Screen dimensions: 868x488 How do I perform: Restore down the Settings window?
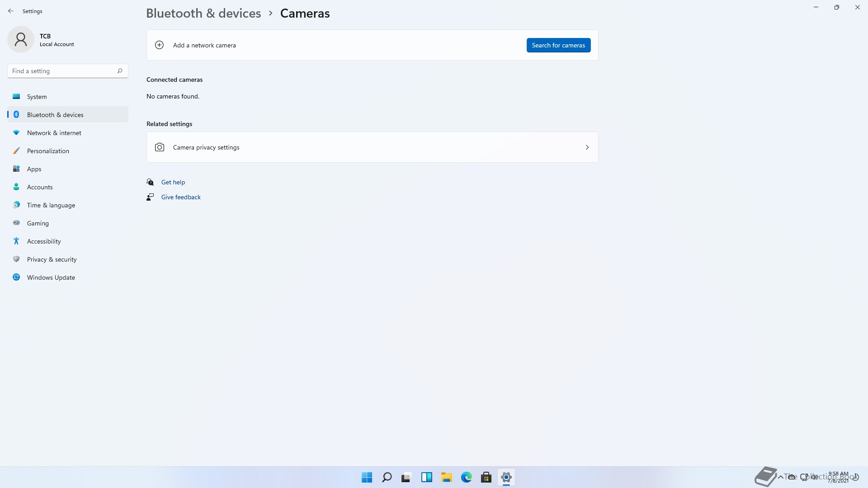(837, 7)
